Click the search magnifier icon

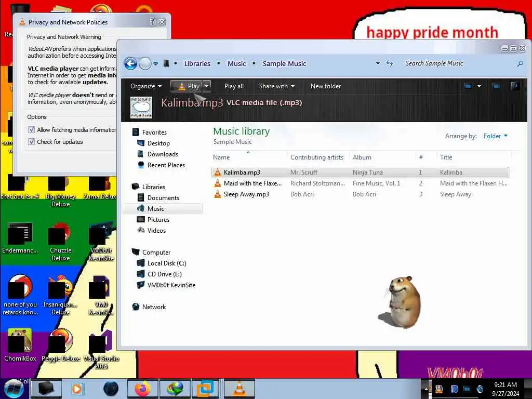coord(520,63)
